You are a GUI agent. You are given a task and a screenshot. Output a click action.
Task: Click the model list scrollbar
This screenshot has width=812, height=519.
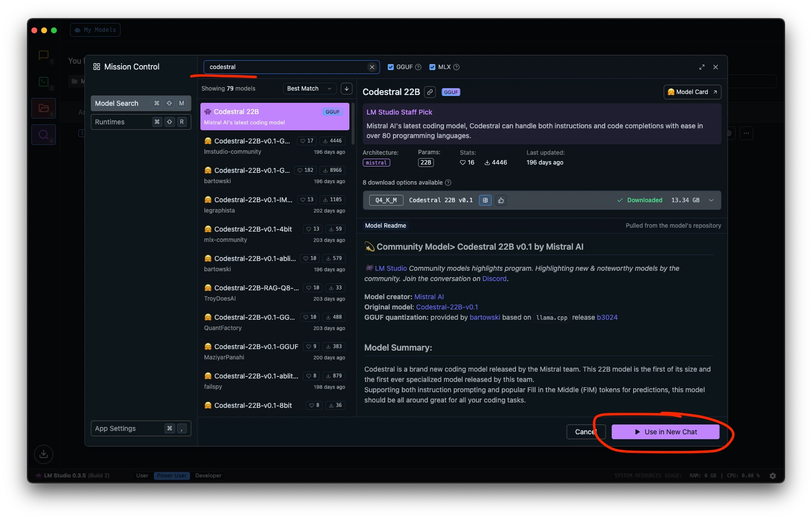click(353, 123)
